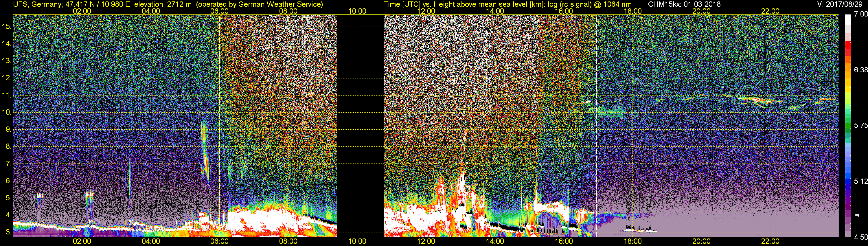The width and height of the screenshot is (868, 246).
Task: Click the 10. km height axis label
Action: pos(7,112)
